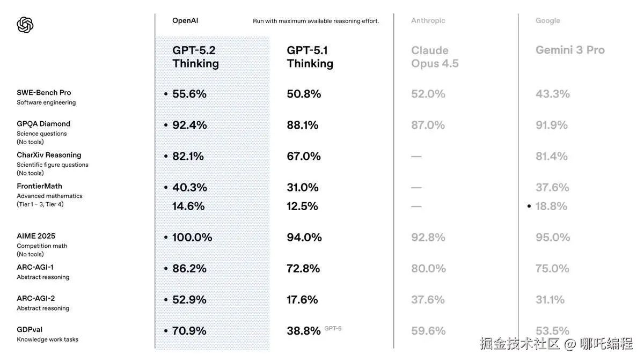Click the GPQA Diamond row label
This screenshot has height=362, width=644.
click(x=43, y=124)
